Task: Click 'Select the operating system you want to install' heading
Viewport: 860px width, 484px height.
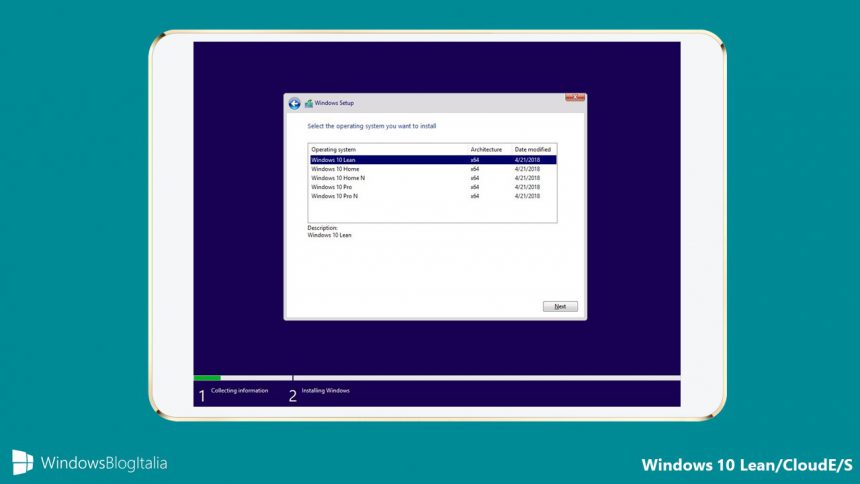Action: pyautogui.click(x=372, y=126)
